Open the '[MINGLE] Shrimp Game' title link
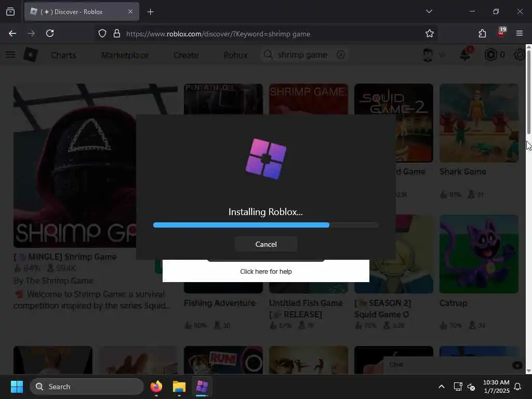The image size is (532, 399). pos(65,257)
